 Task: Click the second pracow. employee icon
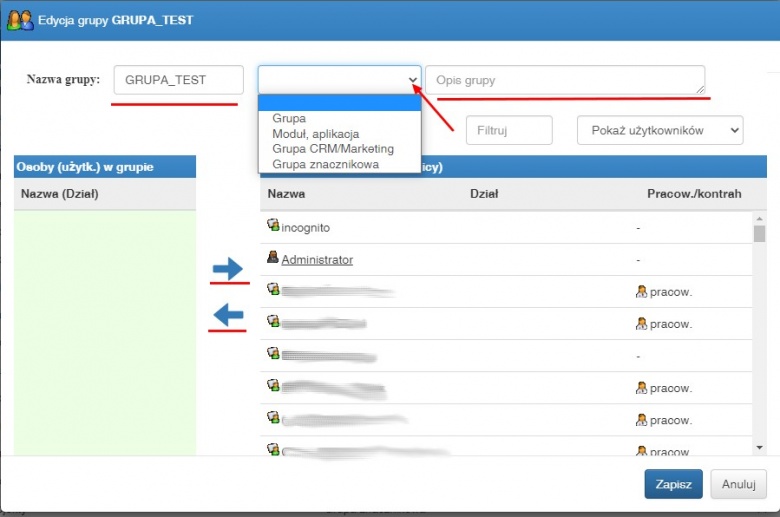coord(641,324)
